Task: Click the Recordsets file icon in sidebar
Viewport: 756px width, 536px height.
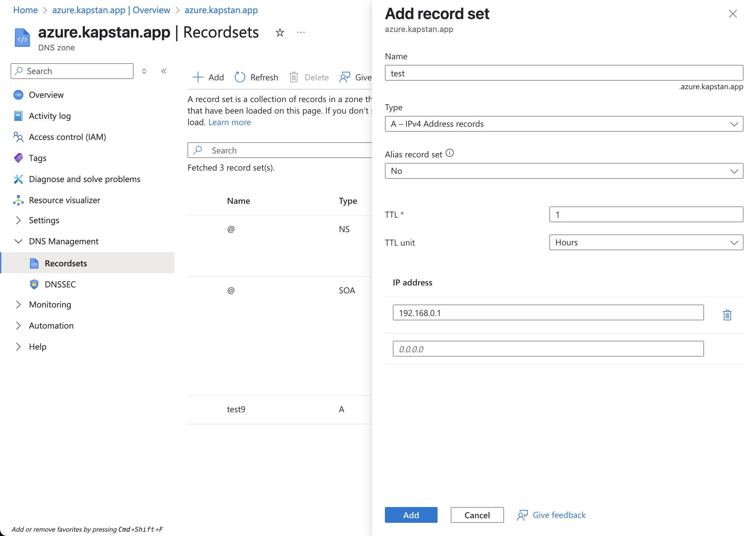Action: tap(34, 263)
